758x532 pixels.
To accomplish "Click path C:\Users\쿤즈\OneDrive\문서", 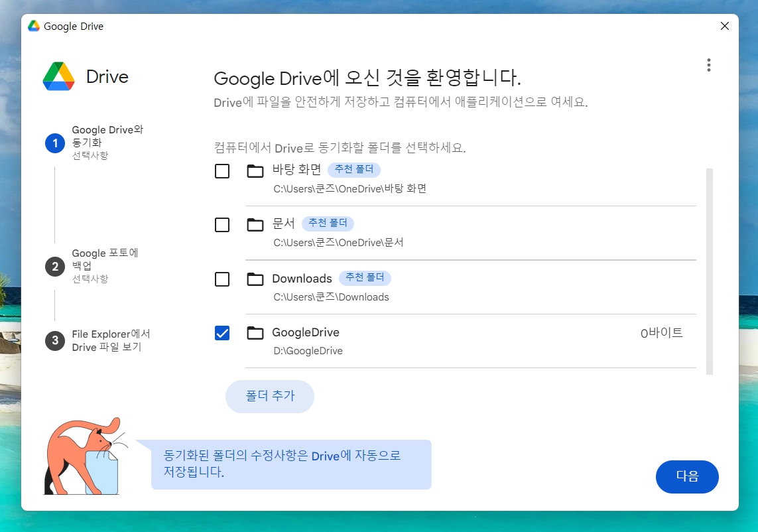I will (338, 242).
